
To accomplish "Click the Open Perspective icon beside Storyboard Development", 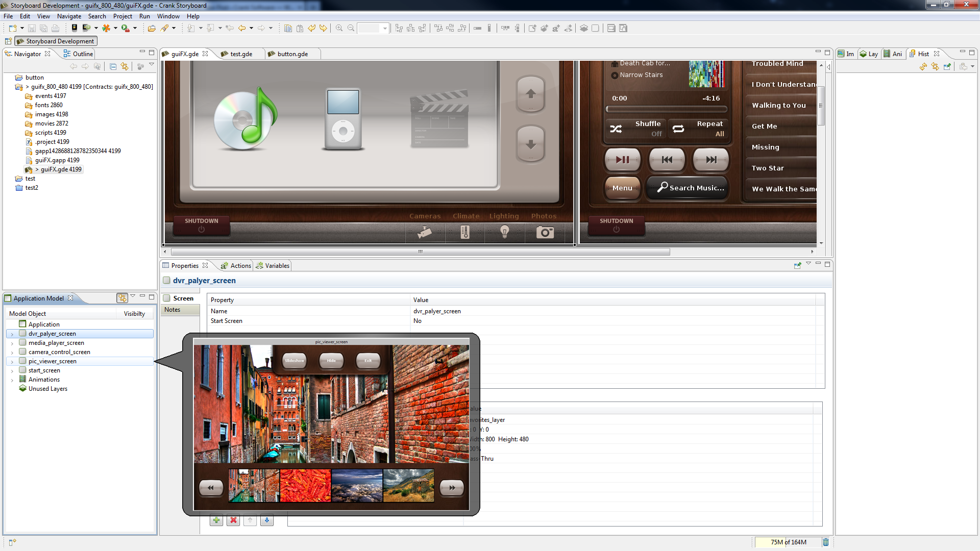I will (x=8, y=41).
